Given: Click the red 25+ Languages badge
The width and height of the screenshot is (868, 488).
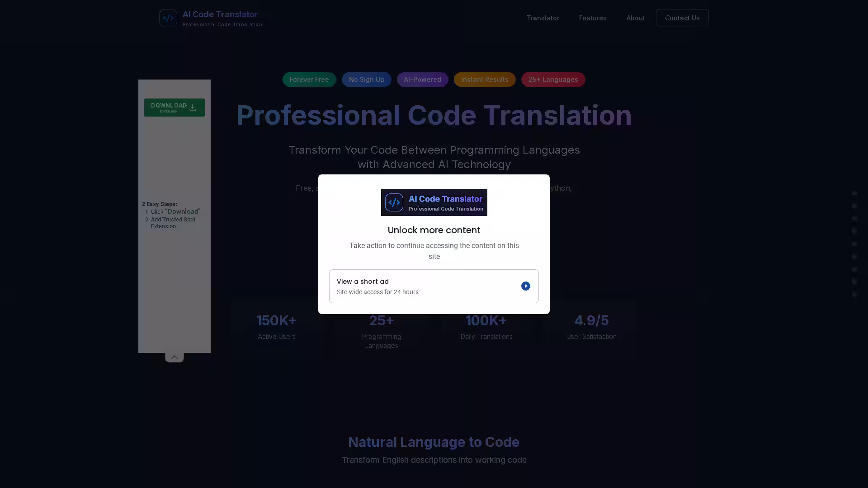Looking at the screenshot, I should tap(553, 80).
